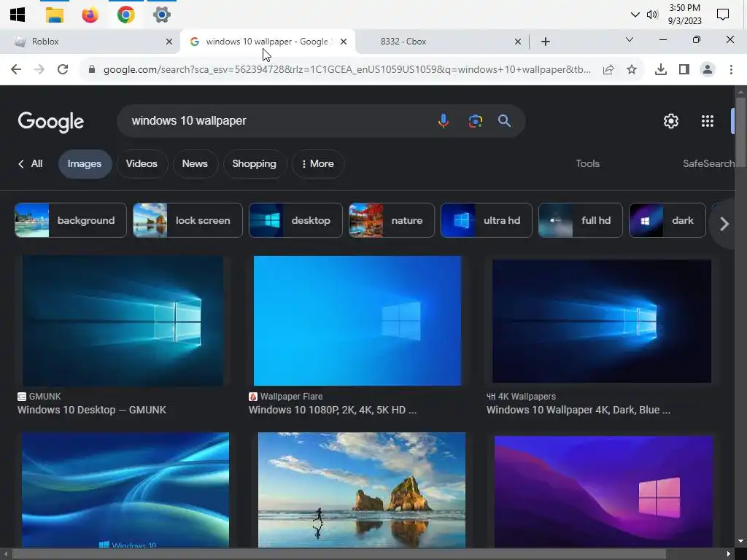Screen dimensions: 747x560
Task: Open the tab search dropdown
Action: (630, 39)
